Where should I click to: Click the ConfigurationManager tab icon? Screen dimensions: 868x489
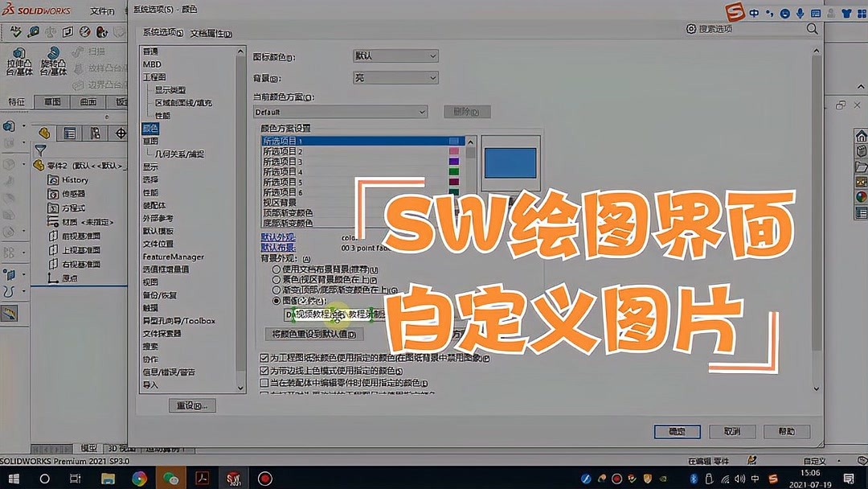pos(96,131)
